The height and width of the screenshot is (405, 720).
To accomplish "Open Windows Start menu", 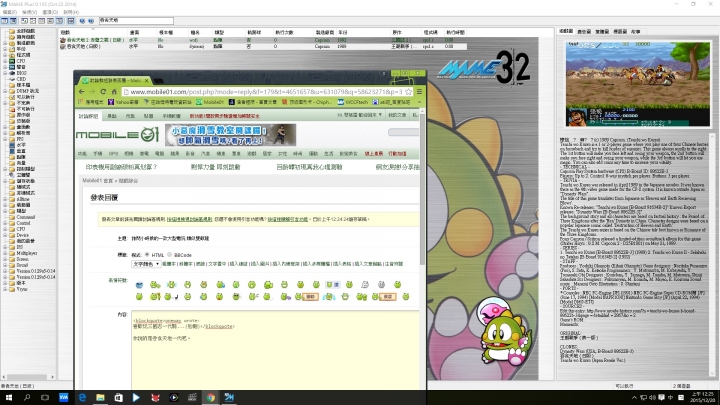I will click(8, 397).
